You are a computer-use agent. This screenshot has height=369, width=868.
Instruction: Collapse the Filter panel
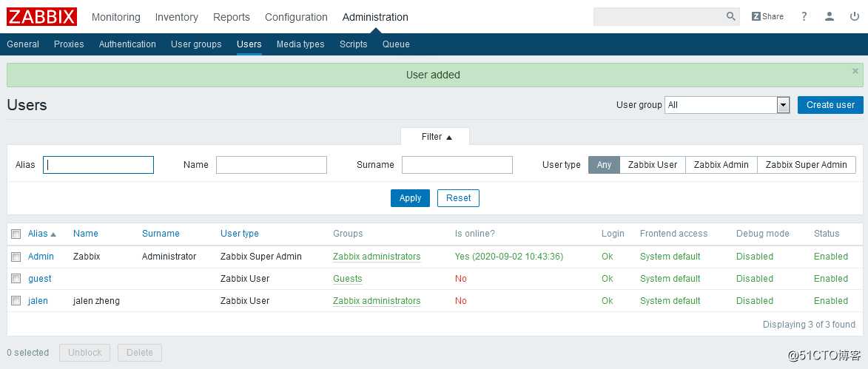(x=435, y=137)
